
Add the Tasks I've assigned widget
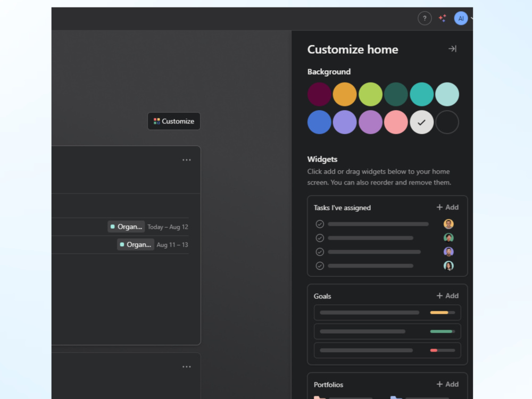click(447, 207)
